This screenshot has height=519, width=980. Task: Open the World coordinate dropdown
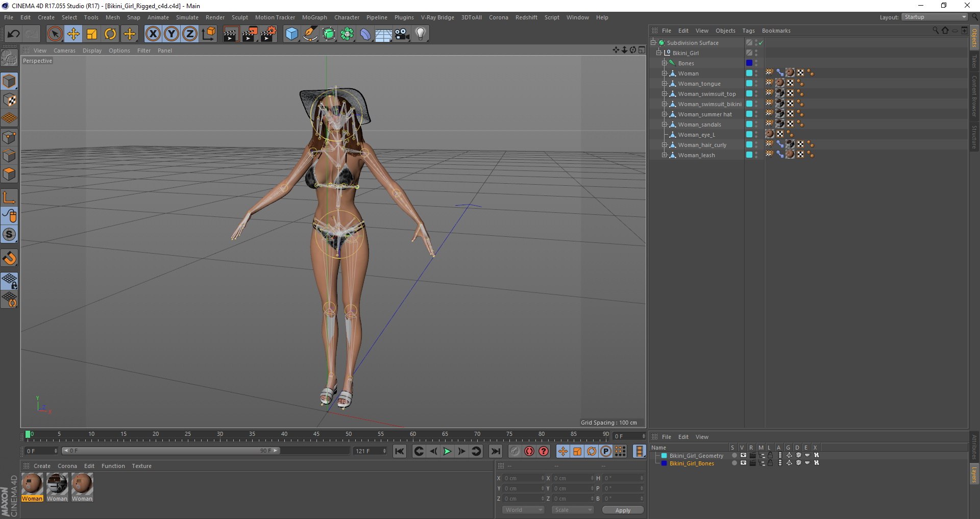tap(523, 510)
